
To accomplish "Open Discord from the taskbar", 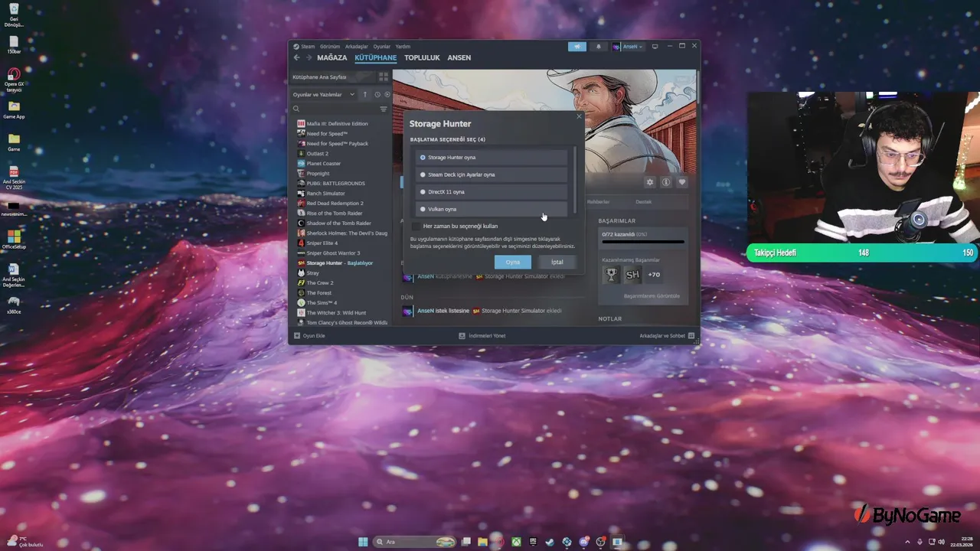I will (x=583, y=542).
